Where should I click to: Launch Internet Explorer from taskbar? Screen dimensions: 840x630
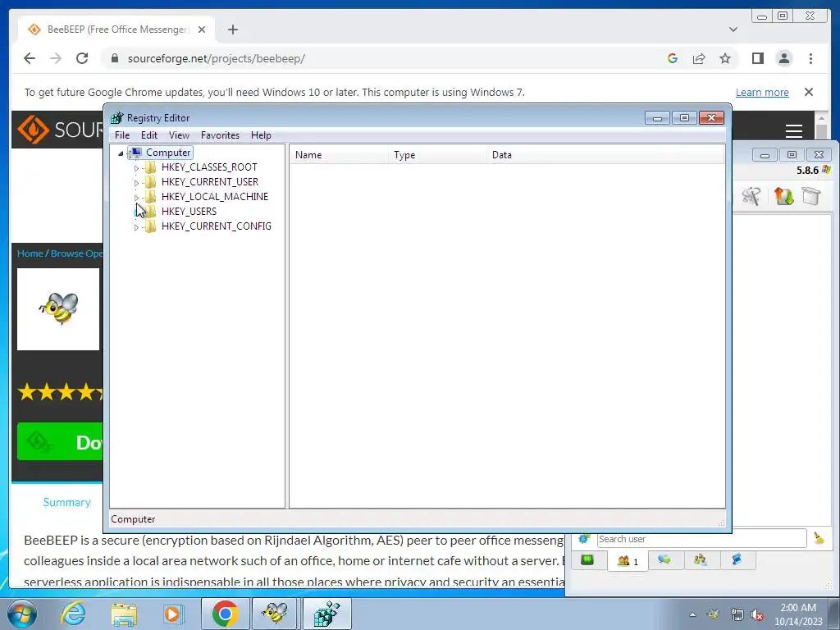73,614
